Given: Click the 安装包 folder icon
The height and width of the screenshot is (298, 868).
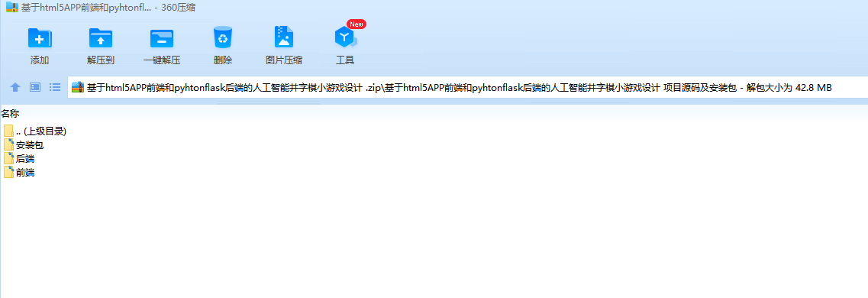Looking at the screenshot, I should (8, 145).
